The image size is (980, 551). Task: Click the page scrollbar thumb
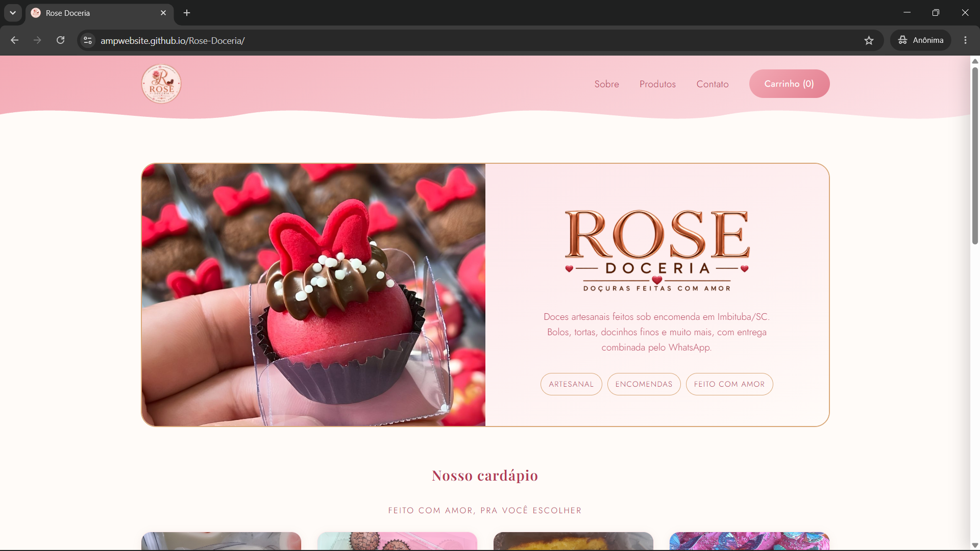pyautogui.click(x=975, y=156)
